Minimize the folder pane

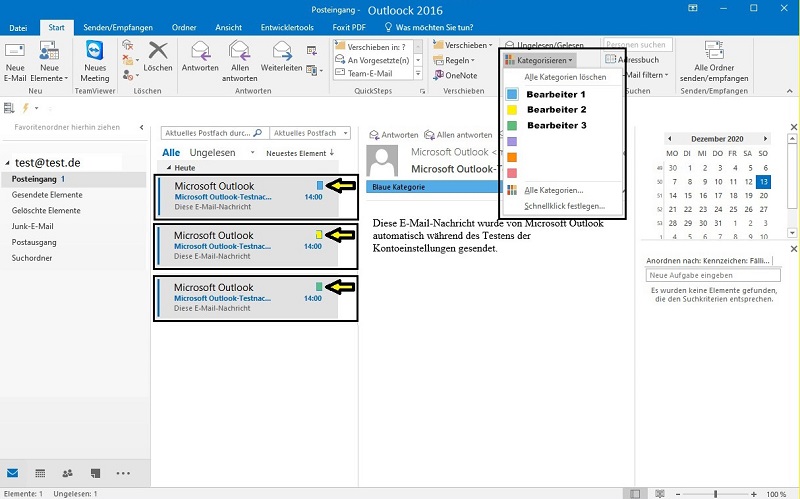click(141, 127)
